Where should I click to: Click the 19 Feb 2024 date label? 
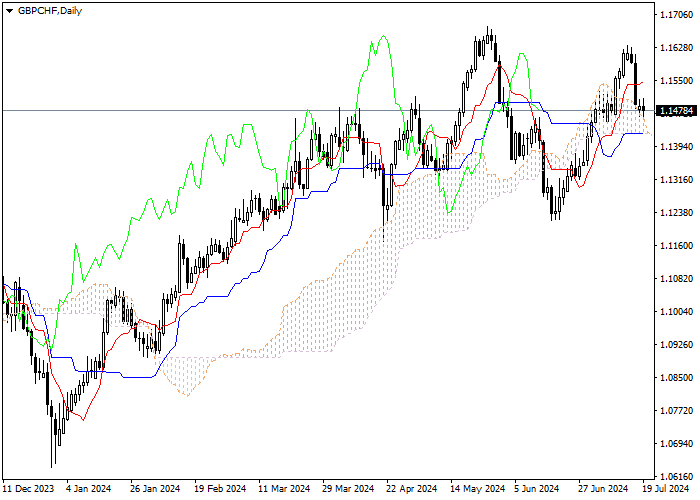(220, 488)
